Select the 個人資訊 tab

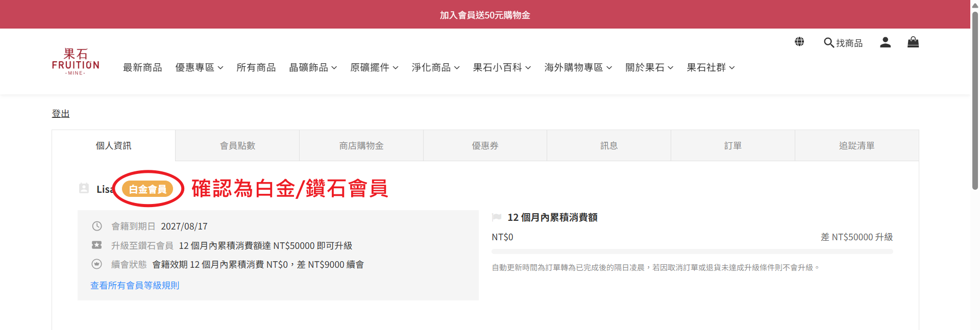[x=113, y=145]
